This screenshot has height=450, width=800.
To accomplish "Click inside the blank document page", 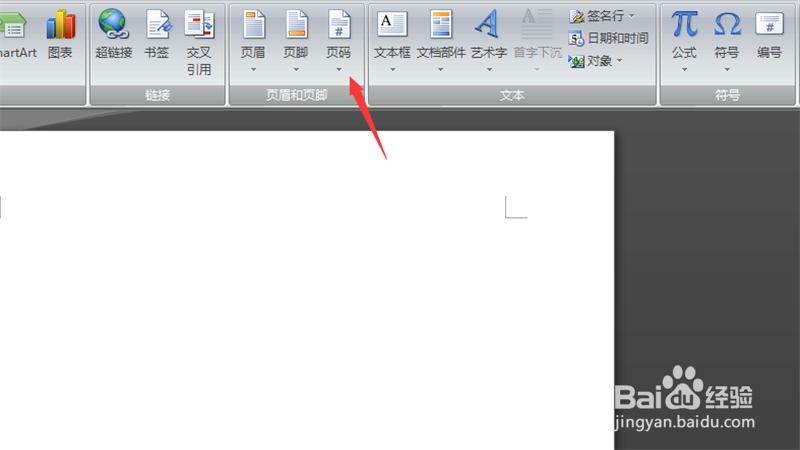I will point(306,291).
